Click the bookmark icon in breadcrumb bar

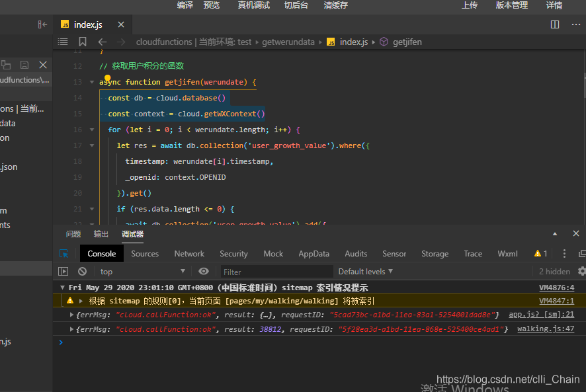83,42
